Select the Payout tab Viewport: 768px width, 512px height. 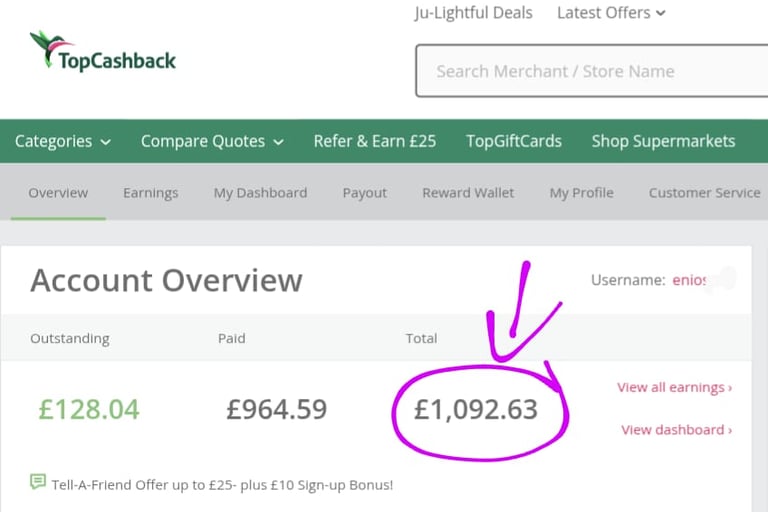[364, 193]
